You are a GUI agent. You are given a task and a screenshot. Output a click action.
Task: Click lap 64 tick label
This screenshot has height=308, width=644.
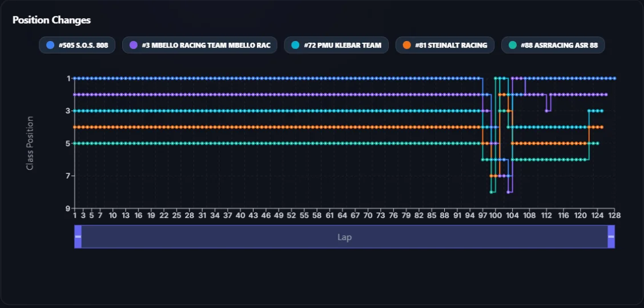(x=342, y=215)
